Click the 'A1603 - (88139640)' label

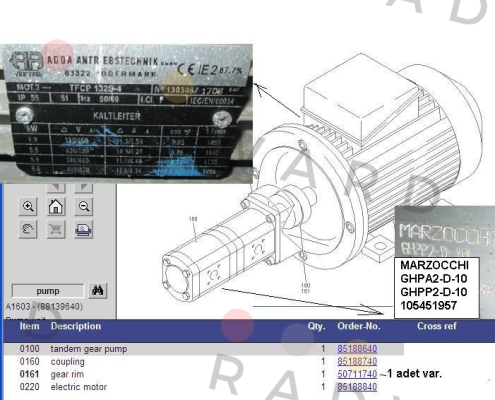click(44, 306)
